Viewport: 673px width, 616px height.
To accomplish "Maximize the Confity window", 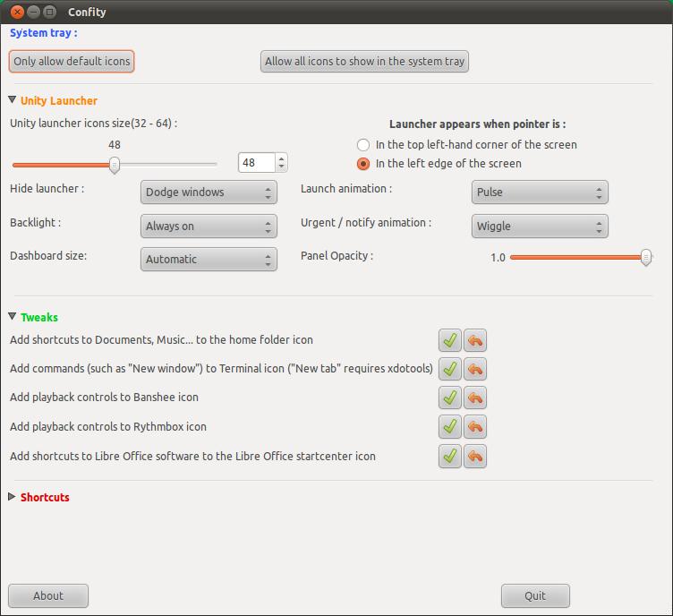I will click(50, 12).
